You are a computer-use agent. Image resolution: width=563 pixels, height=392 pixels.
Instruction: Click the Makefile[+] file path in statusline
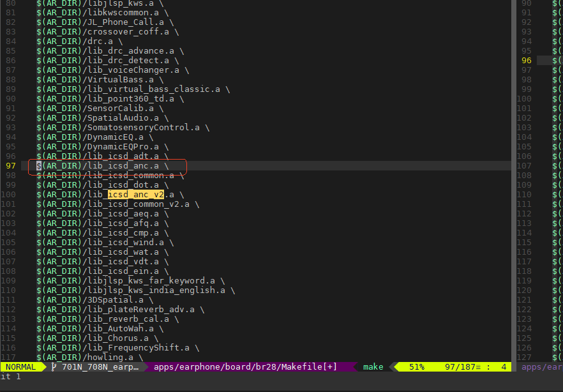click(245, 367)
